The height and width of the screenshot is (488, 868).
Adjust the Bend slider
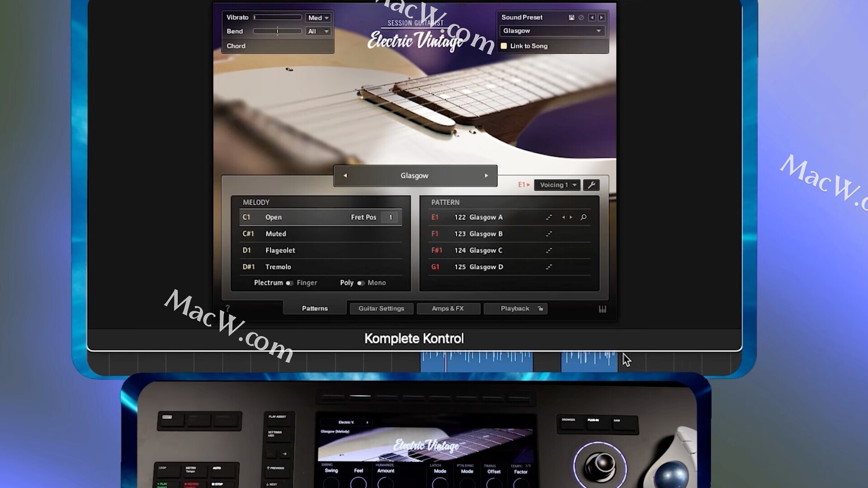(x=278, y=31)
